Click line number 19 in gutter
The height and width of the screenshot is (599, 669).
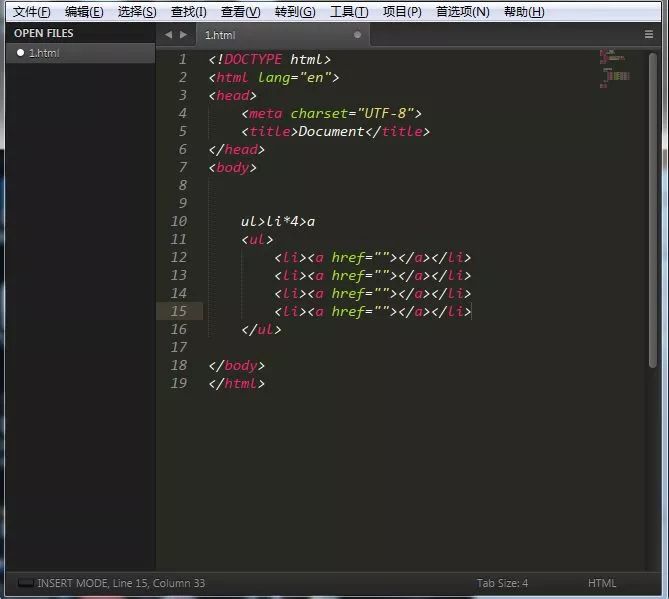[179, 384]
